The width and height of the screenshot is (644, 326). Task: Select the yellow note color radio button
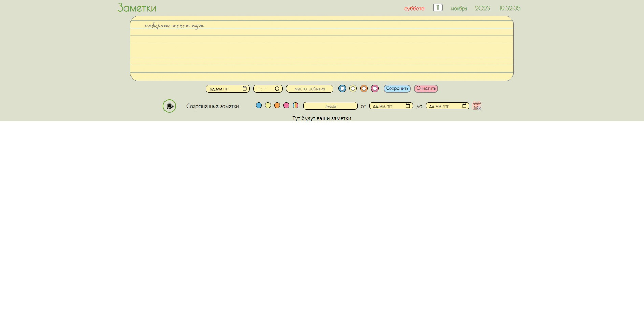tap(353, 89)
